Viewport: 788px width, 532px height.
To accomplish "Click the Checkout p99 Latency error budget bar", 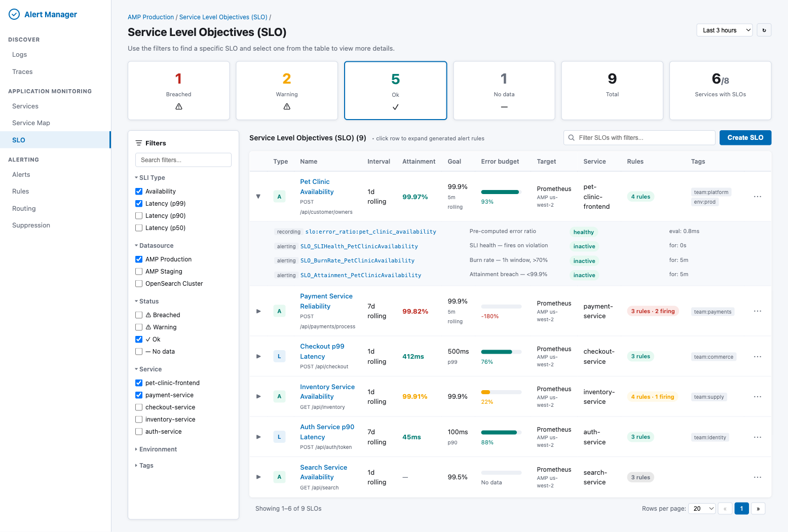I will click(501, 351).
